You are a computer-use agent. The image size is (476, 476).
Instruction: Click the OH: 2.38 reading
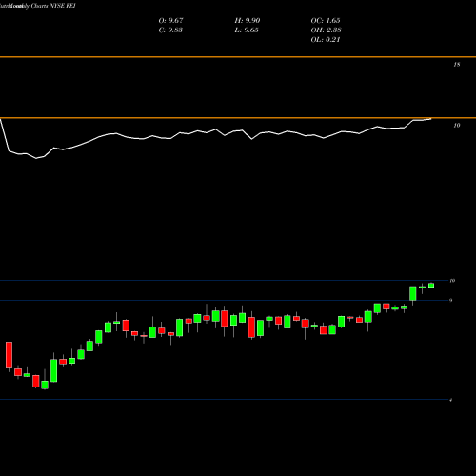326,30
